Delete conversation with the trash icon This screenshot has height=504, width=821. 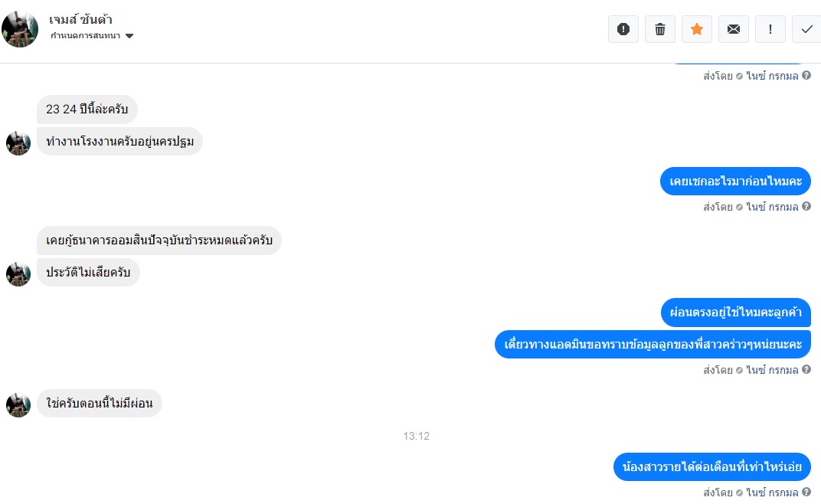[x=659, y=29]
